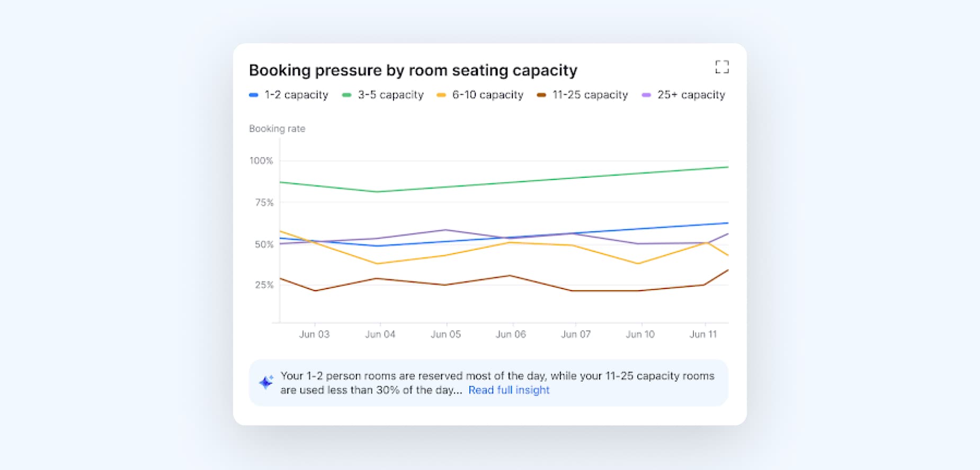Select the Jun 07 date on the axis
This screenshot has height=470, width=980.
point(576,335)
